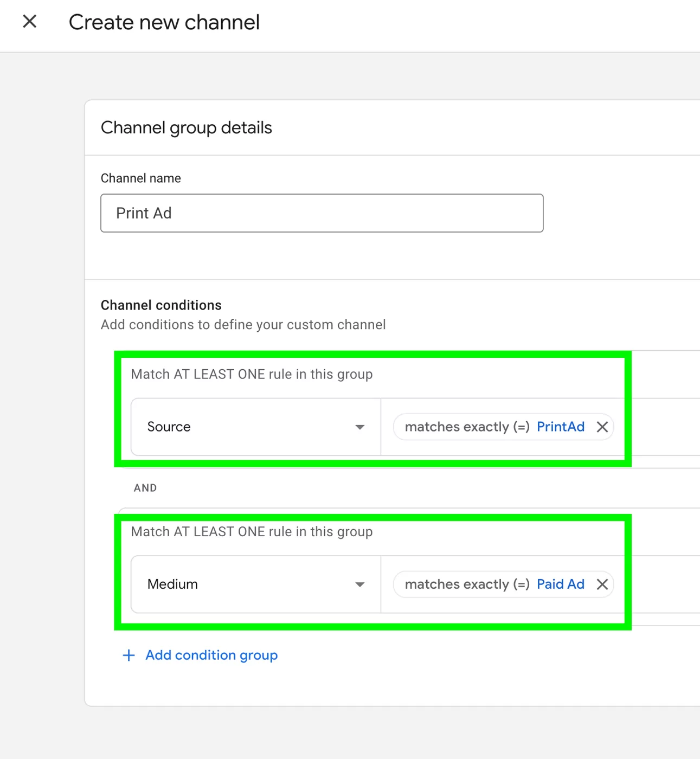Click the plus icon for adding condition group
The height and width of the screenshot is (759, 700).
coord(129,655)
